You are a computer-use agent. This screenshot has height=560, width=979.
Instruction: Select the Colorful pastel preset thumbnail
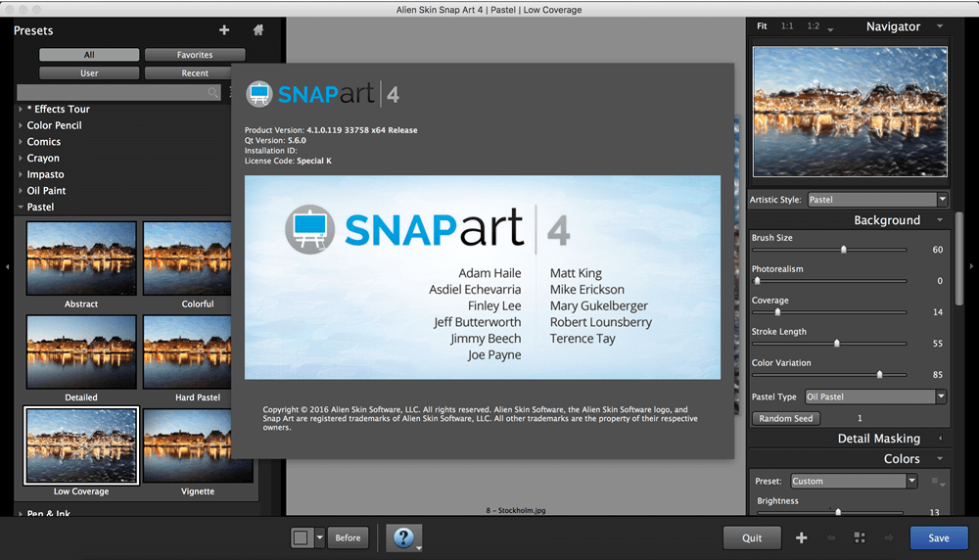[187, 257]
